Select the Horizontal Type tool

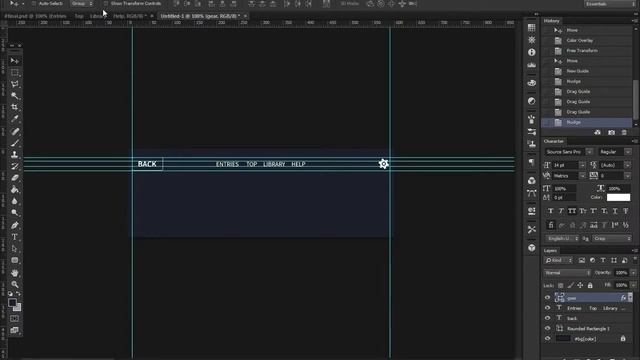(15, 237)
